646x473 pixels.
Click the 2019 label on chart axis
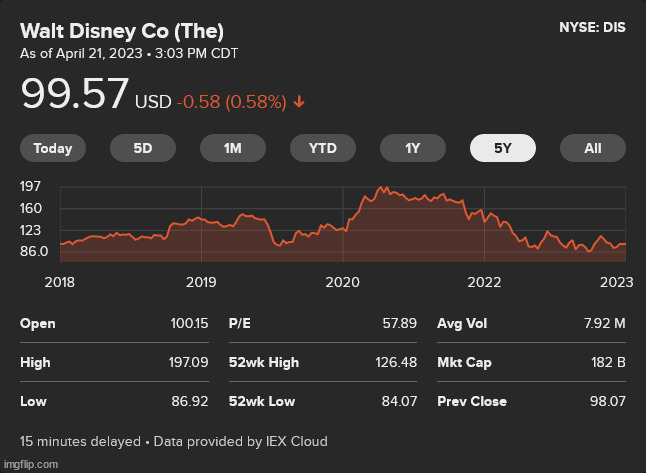tap(201, 282)
